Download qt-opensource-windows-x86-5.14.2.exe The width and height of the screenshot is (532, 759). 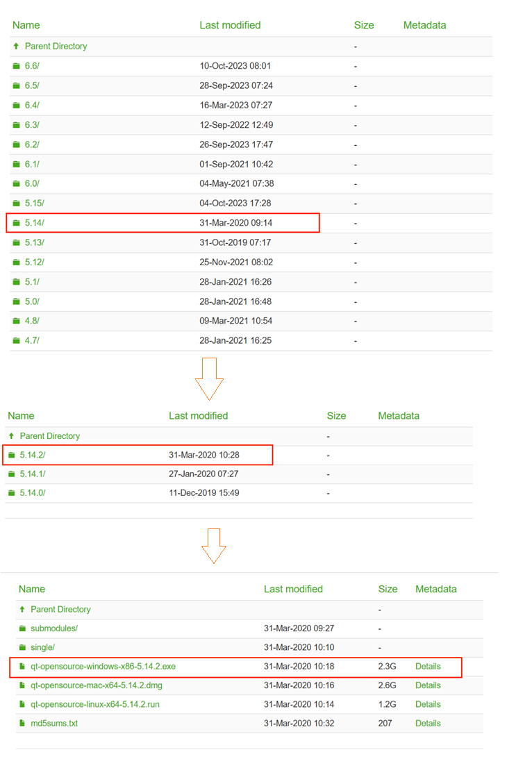click(x=103, y=667)
